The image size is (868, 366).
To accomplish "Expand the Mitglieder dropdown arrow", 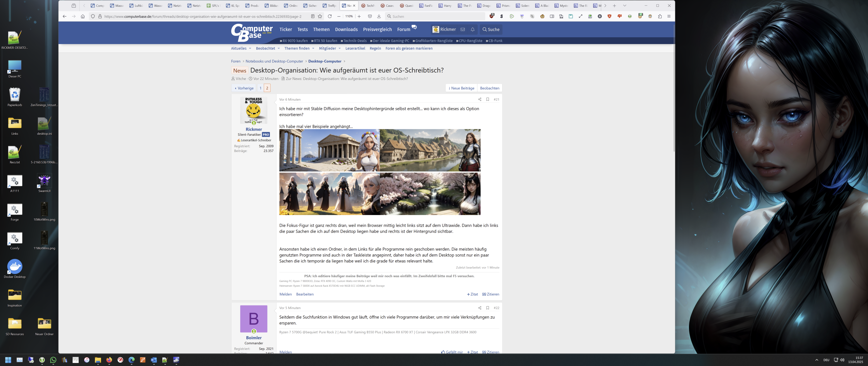I will [x=339, y=49].
